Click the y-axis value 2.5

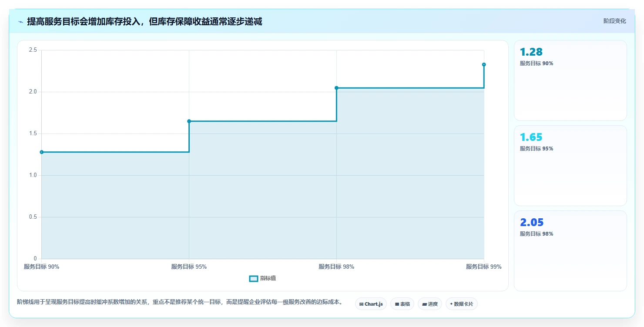click(x=33, y=50)
